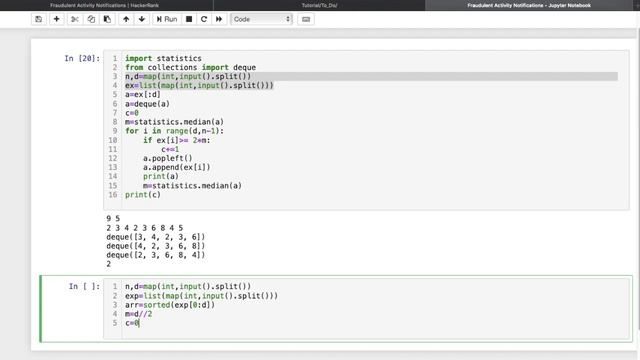
Task: Cut selected cells with the scissors icon
Action: click(75, 19)
